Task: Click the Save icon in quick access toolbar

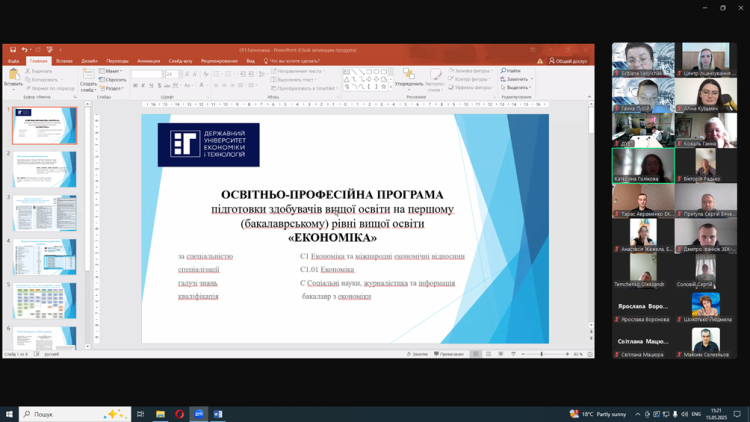Action: coord(13,50)
